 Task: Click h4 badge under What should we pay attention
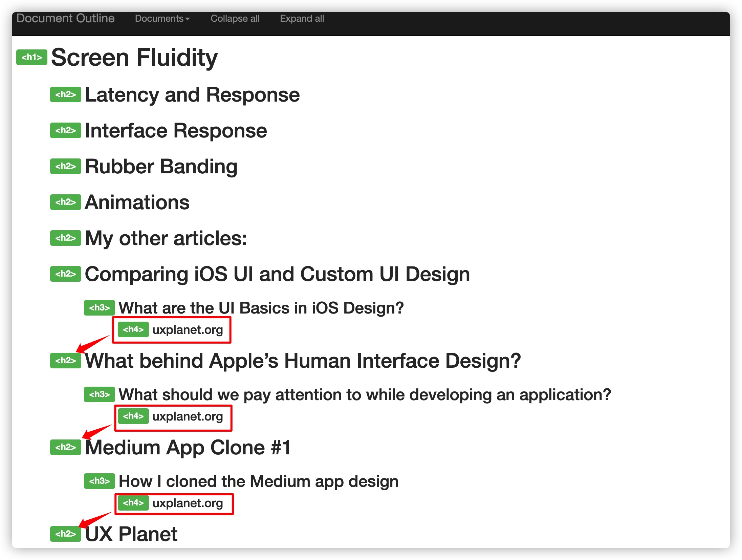(x=133, y=416)
